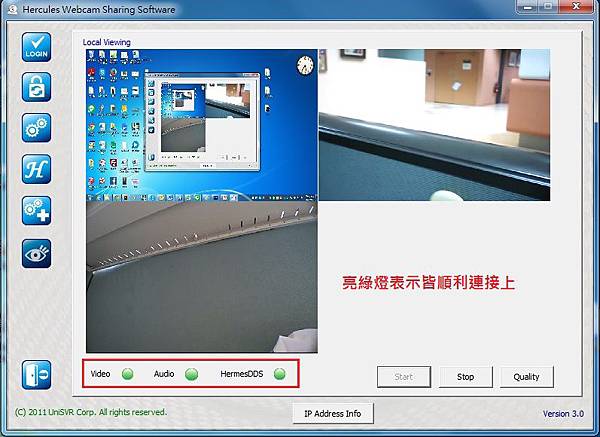Close the Hercules Webcam Sharing window

click(576, 7)
